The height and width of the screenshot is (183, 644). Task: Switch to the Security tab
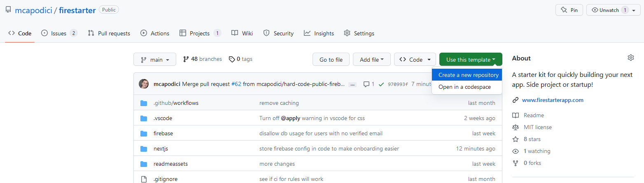click(278, 33)
